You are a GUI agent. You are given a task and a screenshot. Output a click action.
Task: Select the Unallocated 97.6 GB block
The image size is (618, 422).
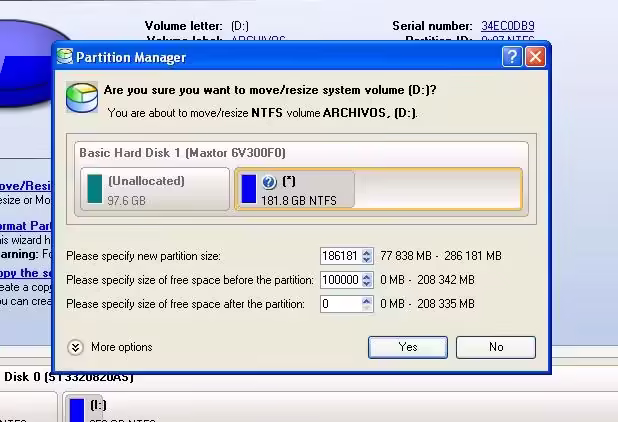155,190
